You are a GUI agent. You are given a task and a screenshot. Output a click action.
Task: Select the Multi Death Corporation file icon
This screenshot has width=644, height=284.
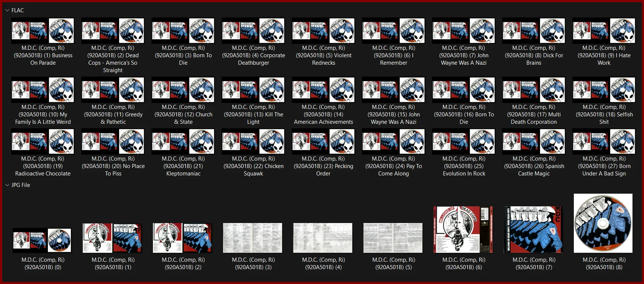point(534,90)
